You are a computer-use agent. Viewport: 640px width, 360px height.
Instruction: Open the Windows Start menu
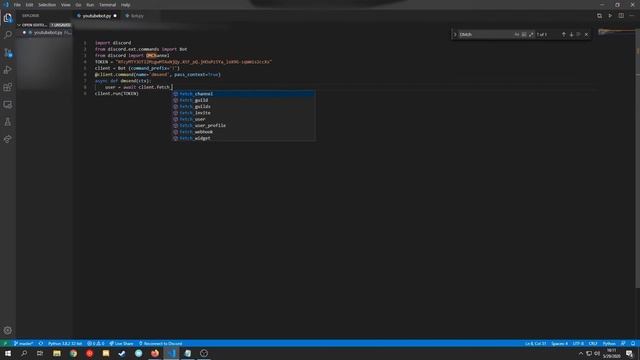click(8, 353)
